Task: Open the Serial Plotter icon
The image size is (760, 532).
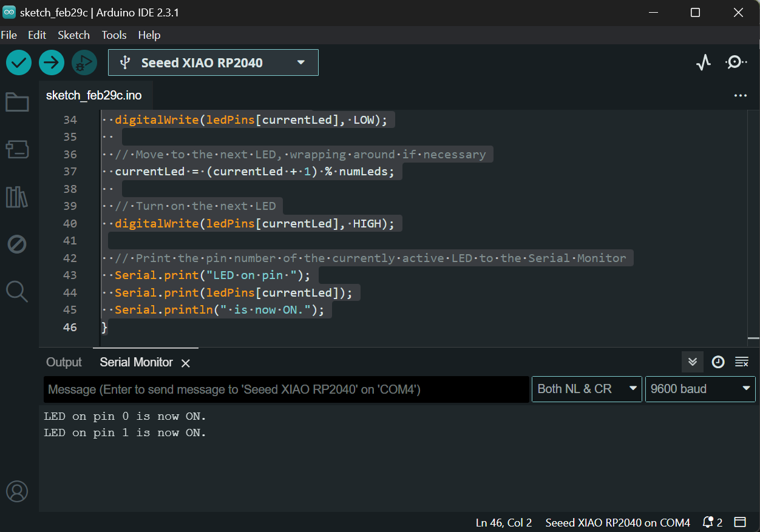Action: pyautogui.click(x=704, y=62)
